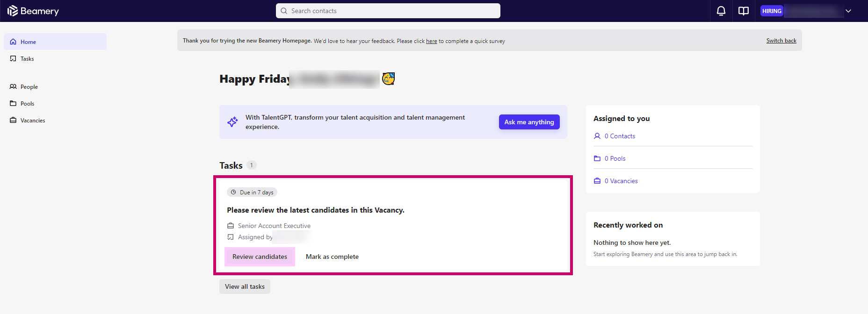Open Pools in sidebar
The image size is (868, 314).
click(x=55, y=103)
